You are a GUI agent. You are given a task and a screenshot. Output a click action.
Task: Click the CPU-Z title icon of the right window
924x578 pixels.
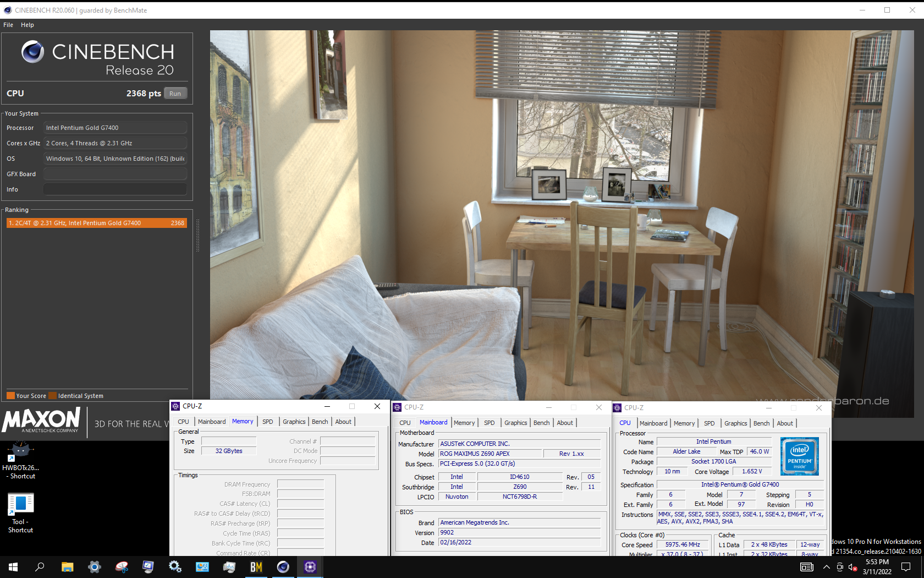(x=617, y=408)
